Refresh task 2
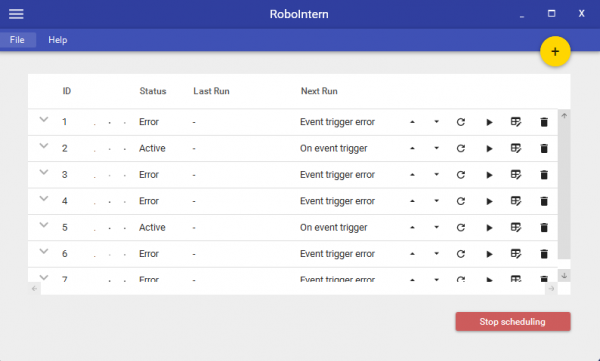This screenshot has width=600, height=361. point(461,149)
